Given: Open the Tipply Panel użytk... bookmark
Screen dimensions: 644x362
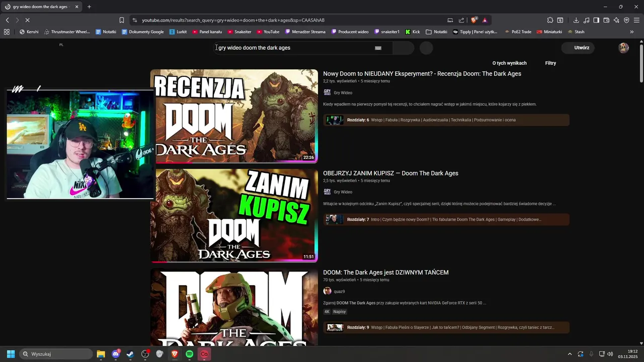Looking at the screenshot, I should pos(475,32).
